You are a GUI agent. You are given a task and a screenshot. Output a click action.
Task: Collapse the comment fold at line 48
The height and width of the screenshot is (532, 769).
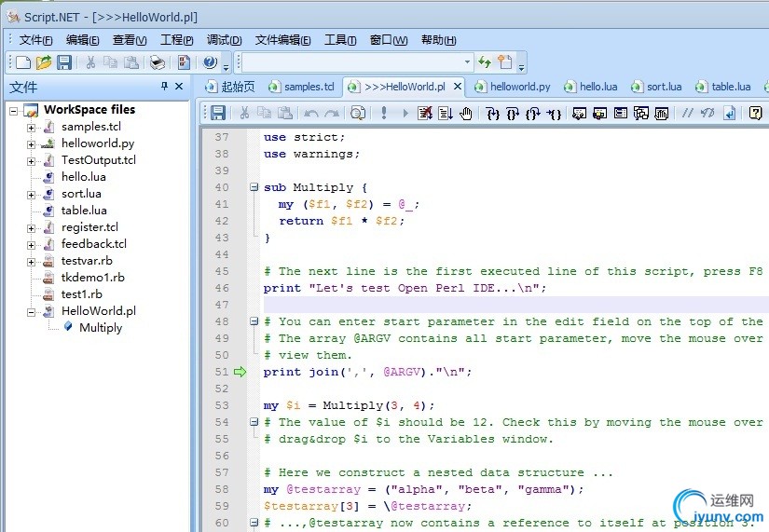point(254,321)
